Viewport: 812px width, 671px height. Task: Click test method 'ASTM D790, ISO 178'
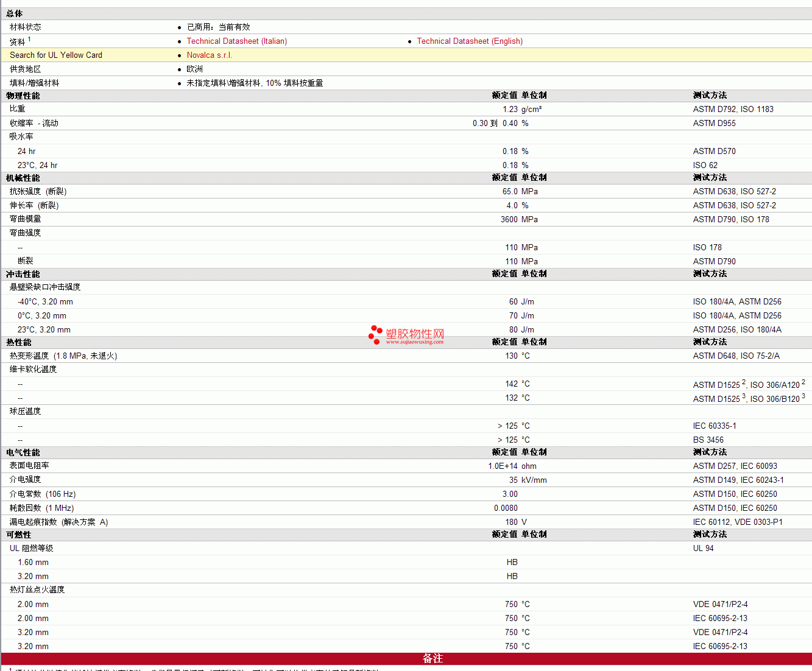point(731,220)
